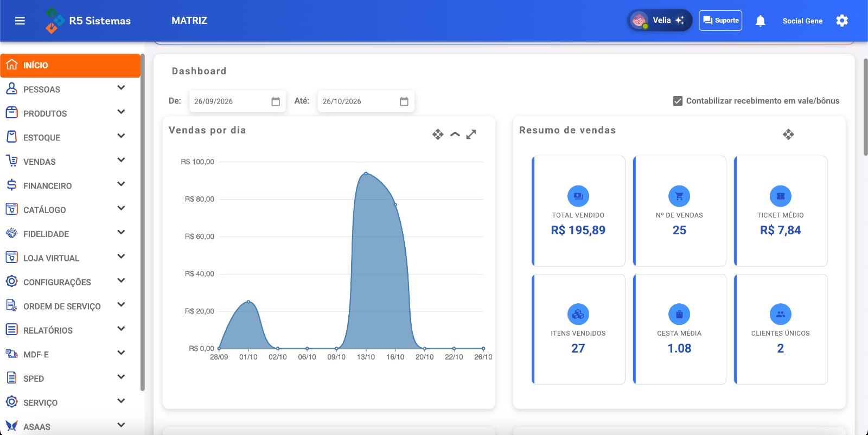The width and height of the screenshot is (868, 435).
Task: Expand Vendas por dia chart to fullscreen
Action: point(471,134)
